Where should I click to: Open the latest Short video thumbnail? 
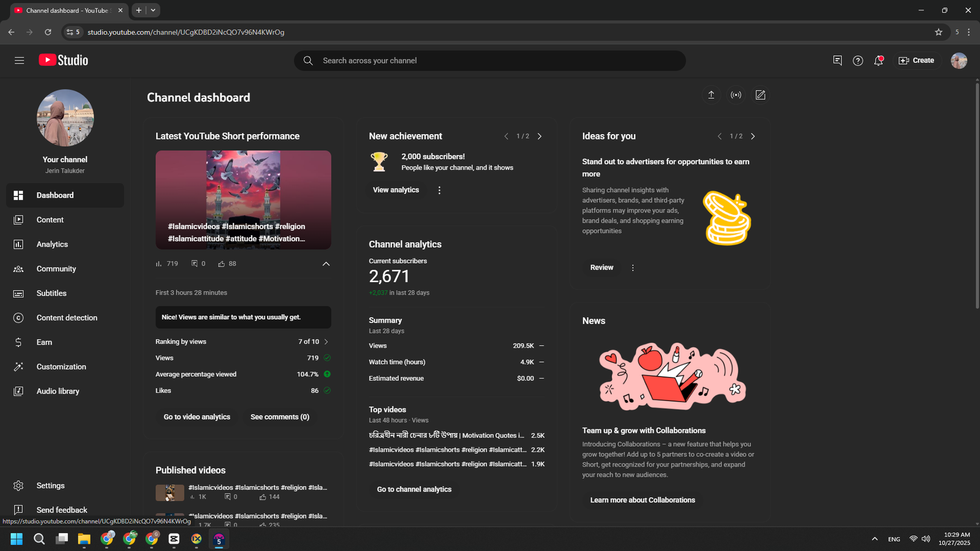tap(243, 200)
